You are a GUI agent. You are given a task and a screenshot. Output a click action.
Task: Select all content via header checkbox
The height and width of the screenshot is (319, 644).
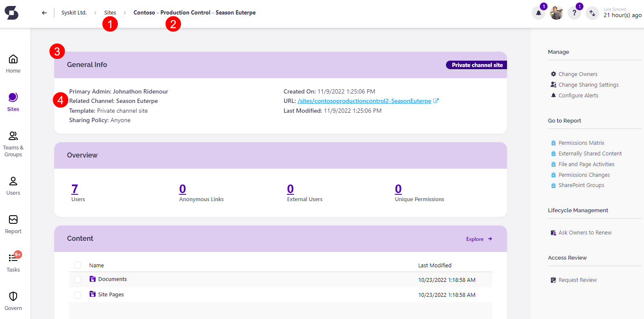(x=78, y=265)
